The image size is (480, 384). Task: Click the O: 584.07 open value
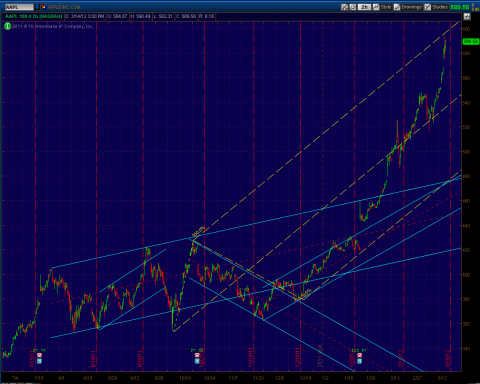coord(117,16)
